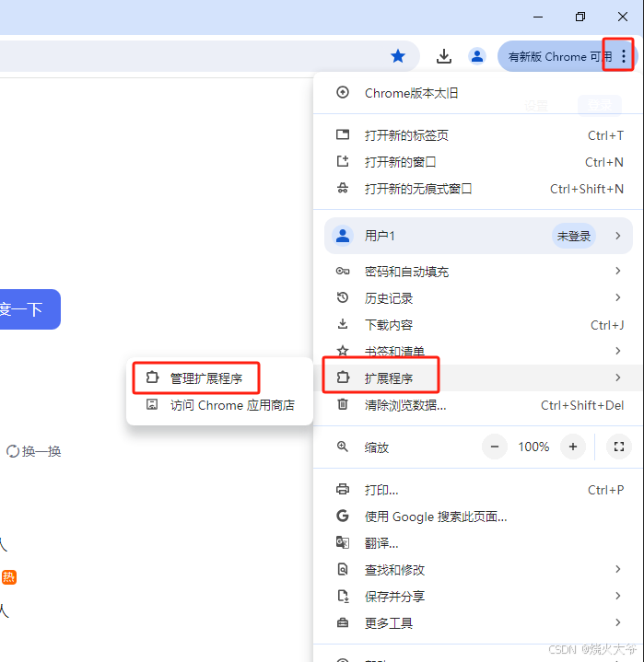The image size is (644, 662).
Task: Click the Ctrl+Shift+Del shortcut text
Action: pyautogui.click(x=582, y=405)
